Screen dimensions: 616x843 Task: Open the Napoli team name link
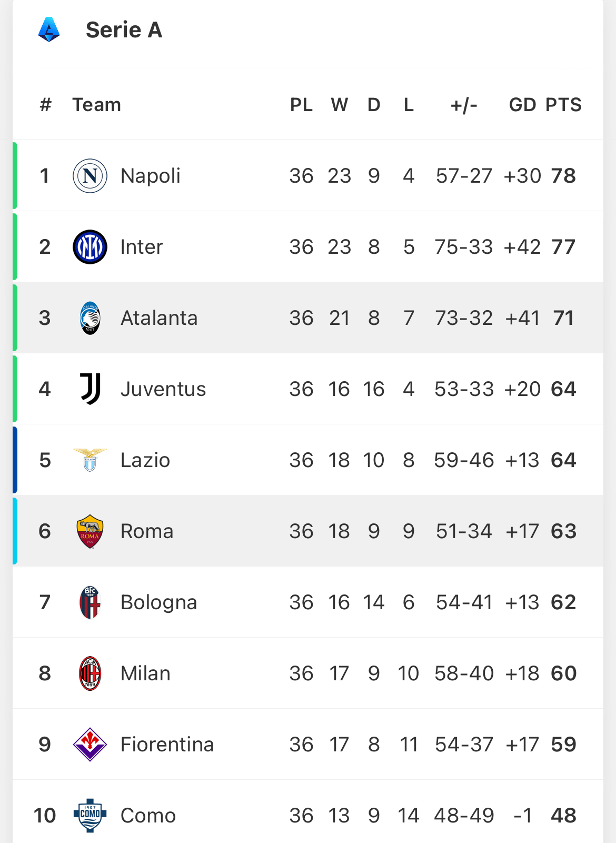(151, 176)
